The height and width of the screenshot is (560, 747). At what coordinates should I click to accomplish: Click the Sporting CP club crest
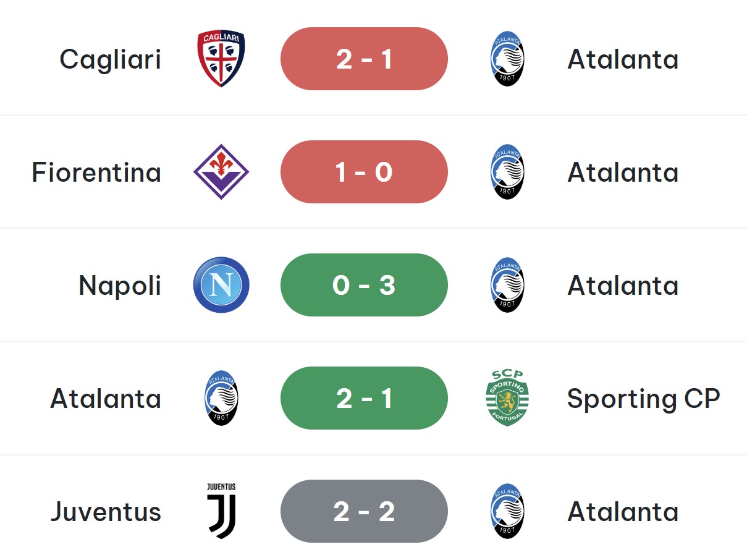507,398
